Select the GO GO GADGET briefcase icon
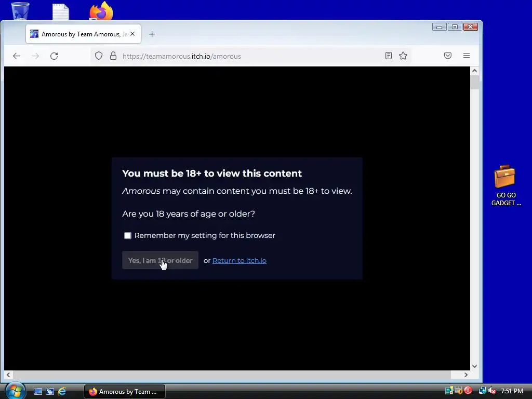532x399 pixels. click(x=506, y=185)
